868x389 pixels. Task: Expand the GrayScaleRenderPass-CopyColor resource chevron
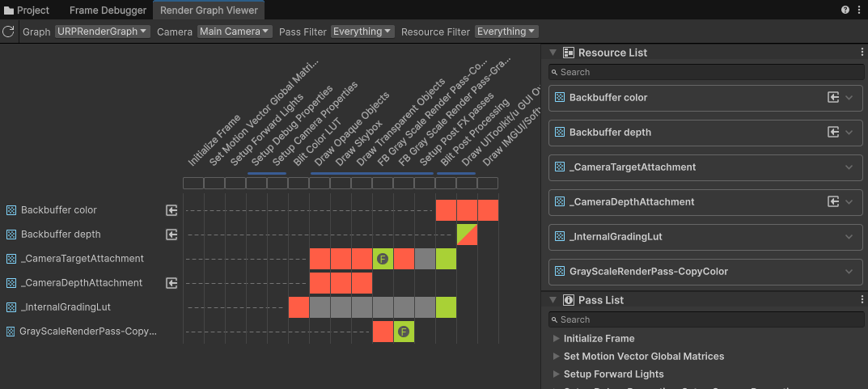(x=849, y=272)
